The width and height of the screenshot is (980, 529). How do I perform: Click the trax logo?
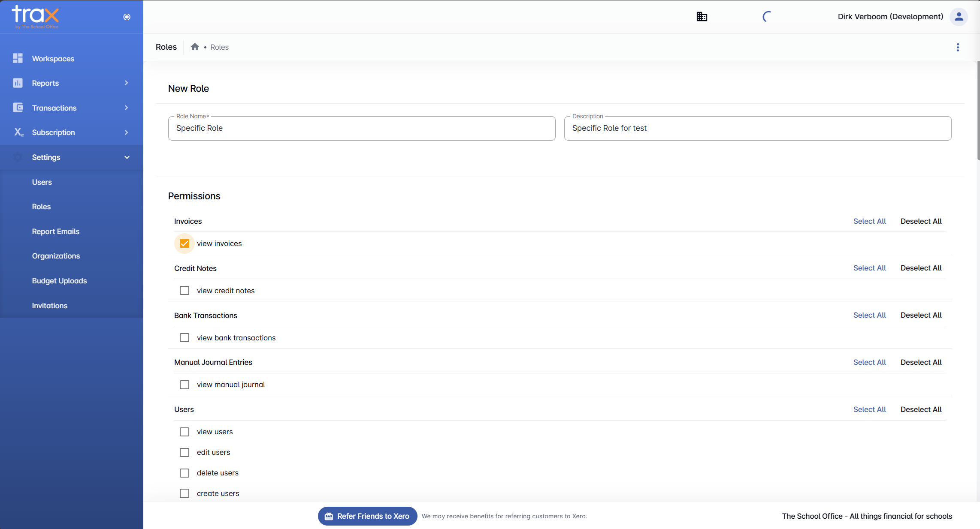coord(36,17)
